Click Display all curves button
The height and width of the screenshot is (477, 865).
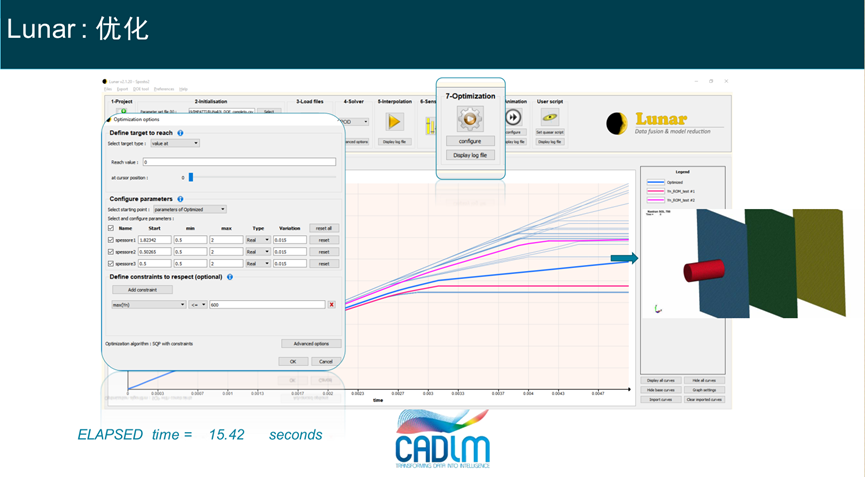(660, 380)
